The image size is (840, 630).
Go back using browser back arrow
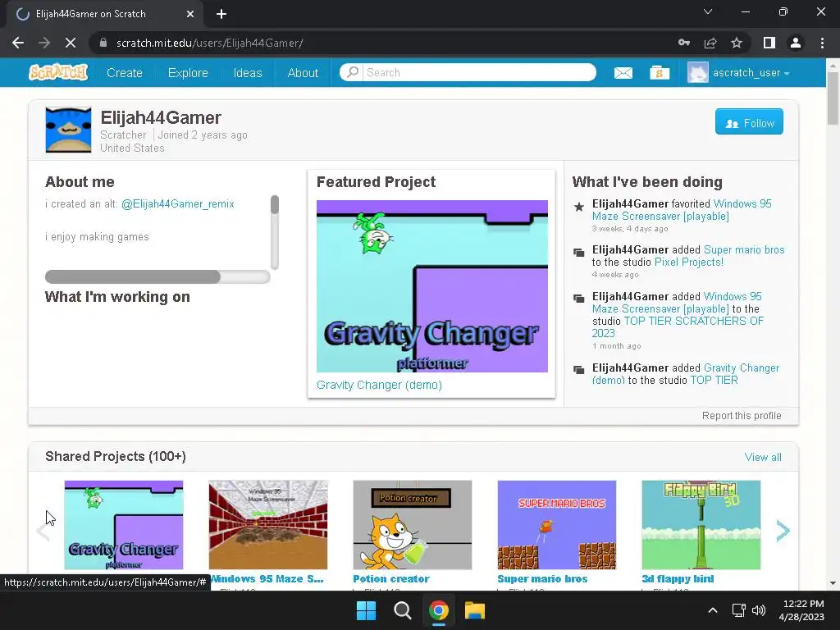coord(18,43)
